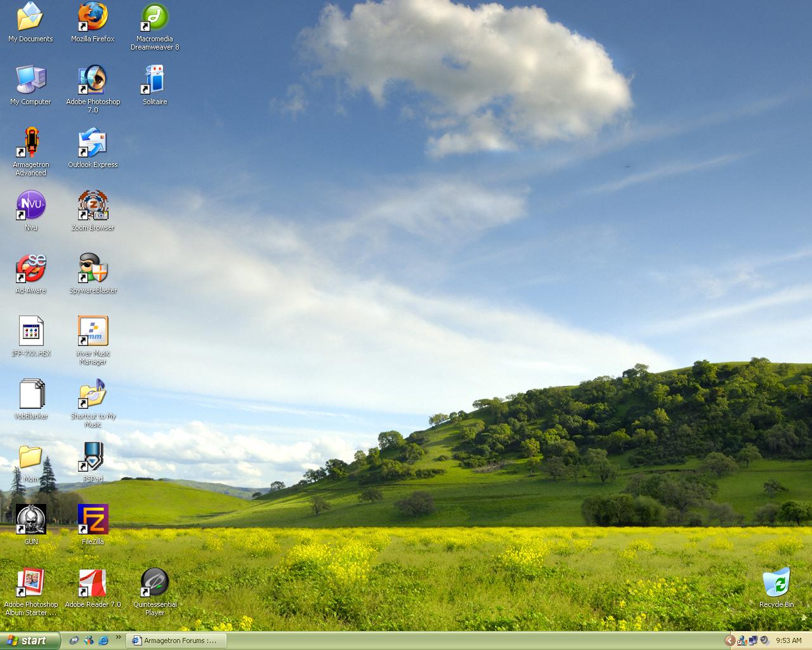This screenshot has height=650, width=812.
Task: Show hidden system tray icons
Action: click(x=730, y=640)
